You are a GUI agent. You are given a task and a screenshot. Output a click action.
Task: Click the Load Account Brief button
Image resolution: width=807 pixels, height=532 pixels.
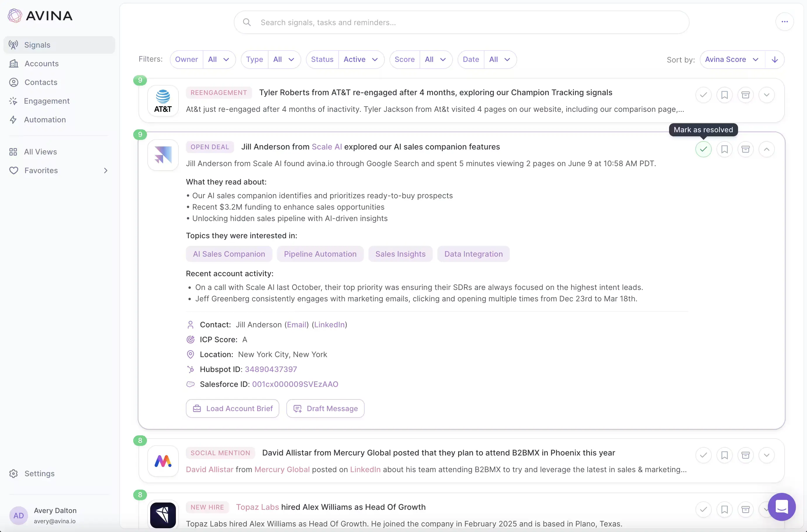233,408
